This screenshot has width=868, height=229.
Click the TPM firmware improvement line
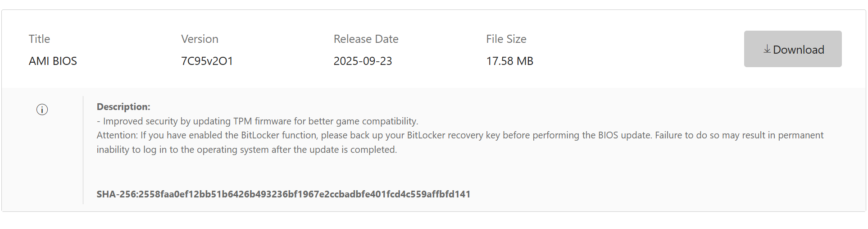257,121
